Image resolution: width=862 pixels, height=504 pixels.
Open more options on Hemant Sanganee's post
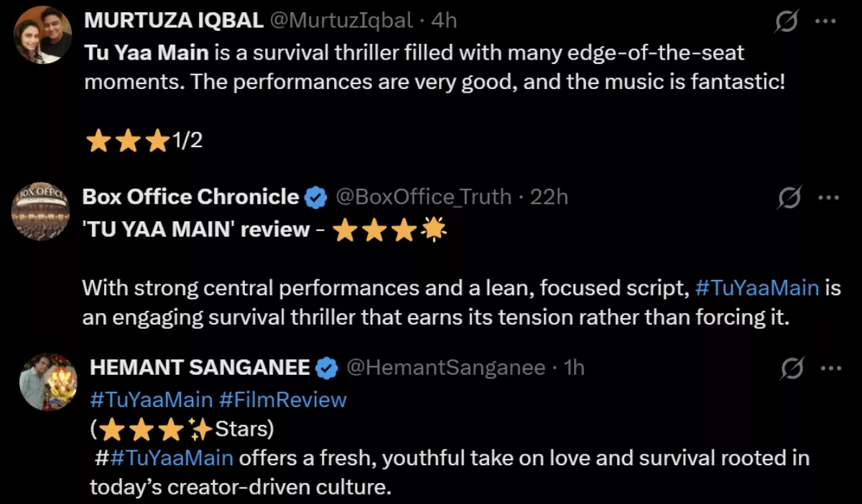click(830, 369)
